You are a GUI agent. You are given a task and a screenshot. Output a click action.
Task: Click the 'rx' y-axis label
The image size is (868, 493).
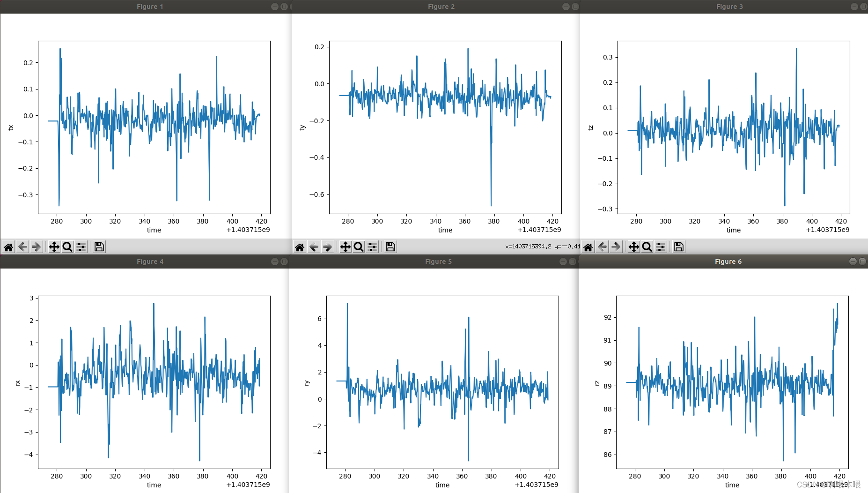(x=18, y=383)
